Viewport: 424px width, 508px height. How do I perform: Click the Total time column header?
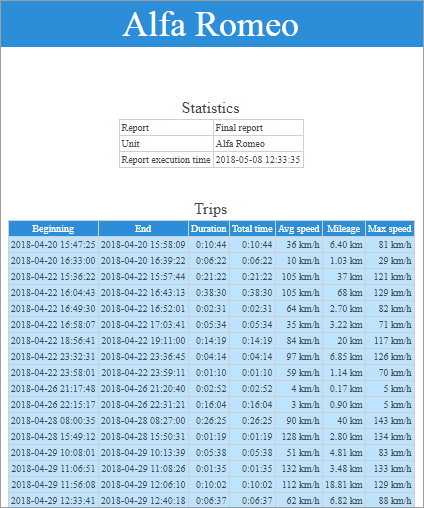(252, 229)
